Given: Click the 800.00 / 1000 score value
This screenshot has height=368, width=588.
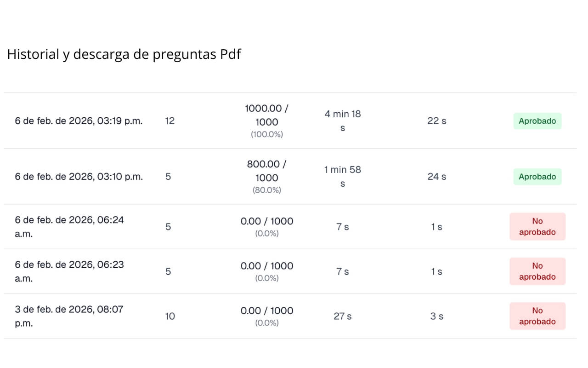Looking at the screenshot, I should click(266, 171).
